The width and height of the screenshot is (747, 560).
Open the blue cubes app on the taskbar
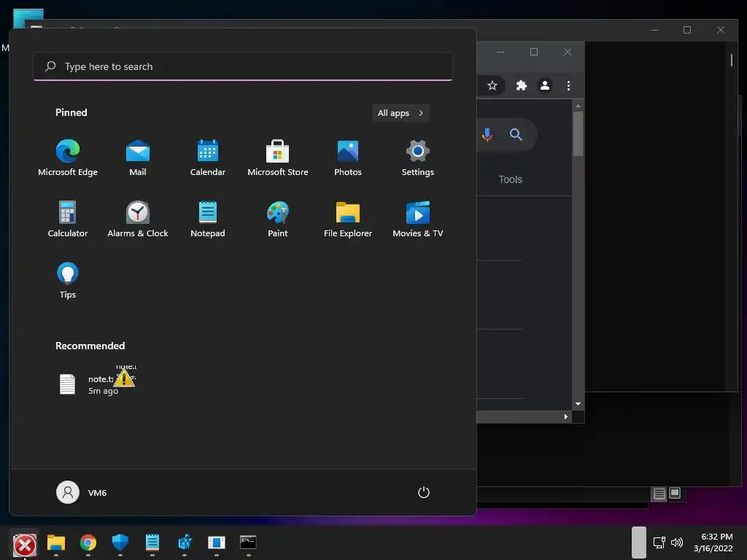(x=185, y=542)
